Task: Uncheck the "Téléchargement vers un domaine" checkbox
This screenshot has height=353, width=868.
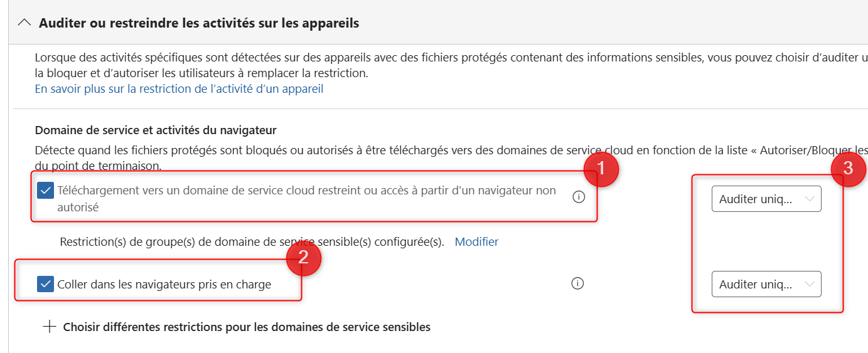Action: 45,190
